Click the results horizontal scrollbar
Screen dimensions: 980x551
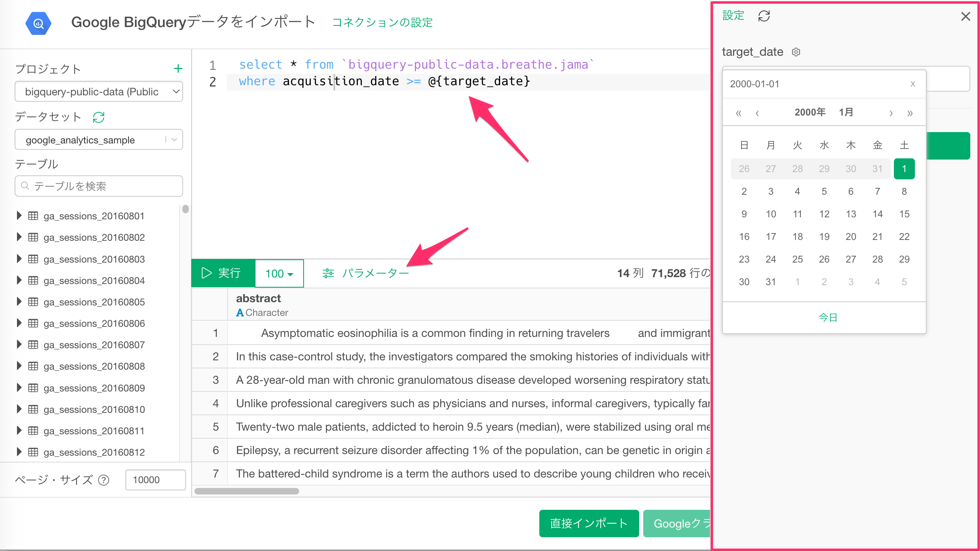point(247,491)
